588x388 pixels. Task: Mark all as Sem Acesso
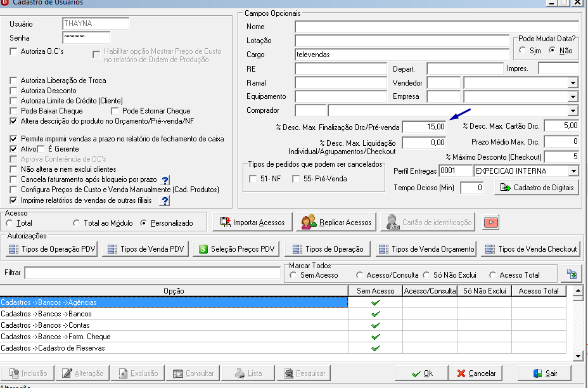(x=293, y=275)
